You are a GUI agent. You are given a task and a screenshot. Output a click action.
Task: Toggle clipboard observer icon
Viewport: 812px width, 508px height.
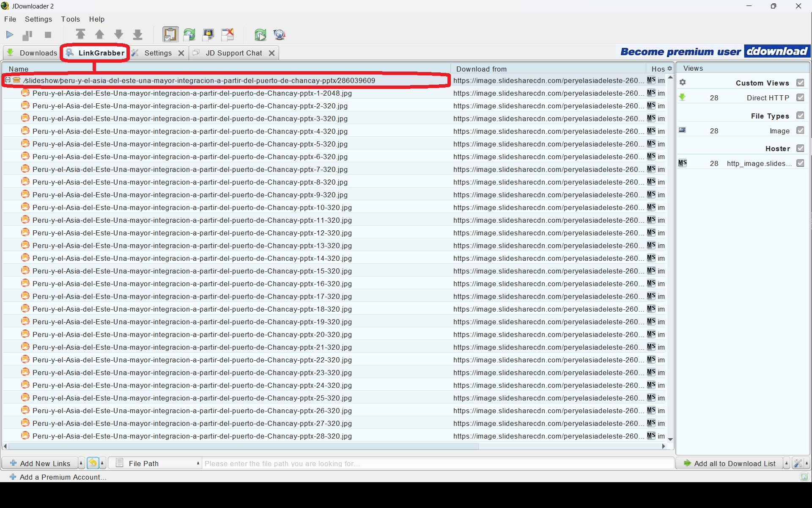(x=170, y=35)
